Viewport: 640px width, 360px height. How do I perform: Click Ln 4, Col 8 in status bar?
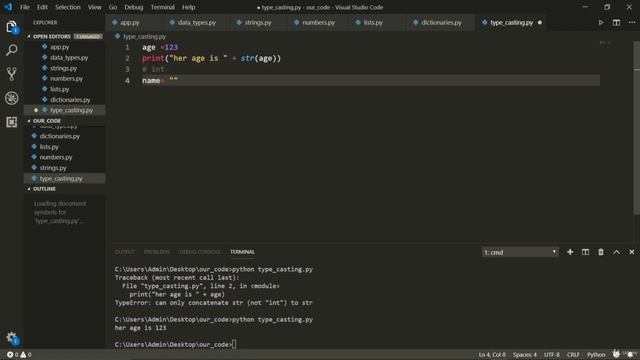click(x=492, y=354)
